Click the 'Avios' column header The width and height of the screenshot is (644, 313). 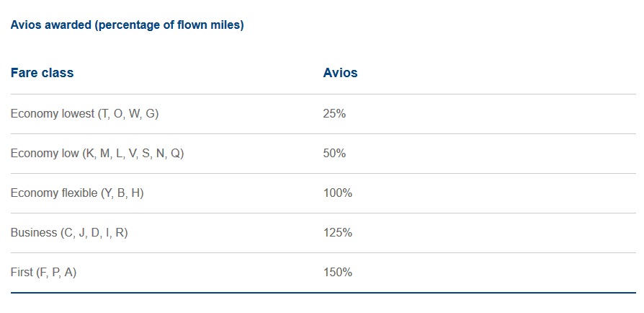(340, 73)
